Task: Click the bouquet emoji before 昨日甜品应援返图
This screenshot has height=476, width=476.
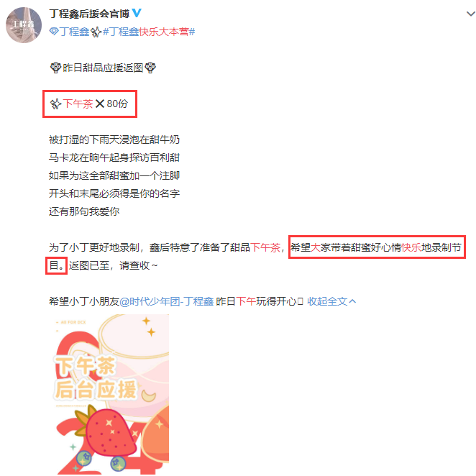Action: (55, 68)
